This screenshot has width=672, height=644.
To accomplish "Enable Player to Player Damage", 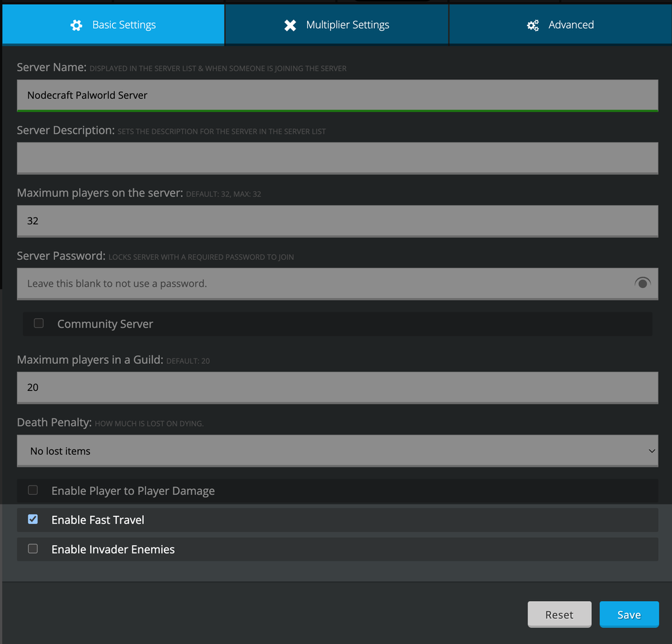I will coord(32,490).
